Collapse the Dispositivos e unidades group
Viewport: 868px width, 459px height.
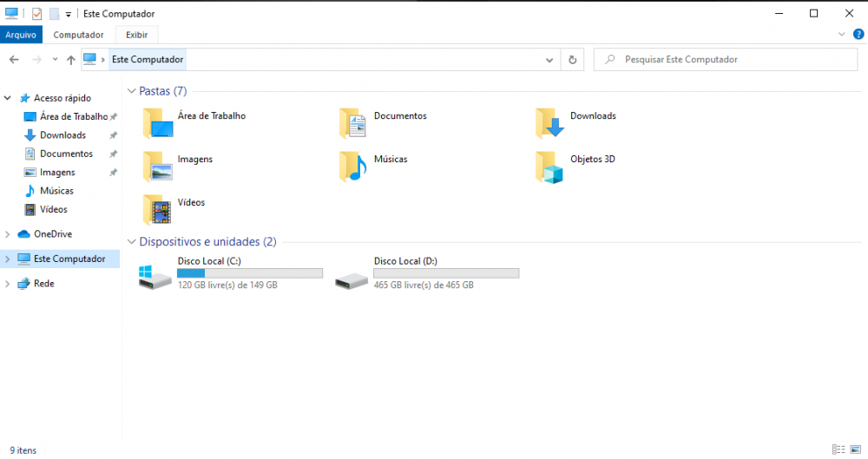click(x=132, y=242)
